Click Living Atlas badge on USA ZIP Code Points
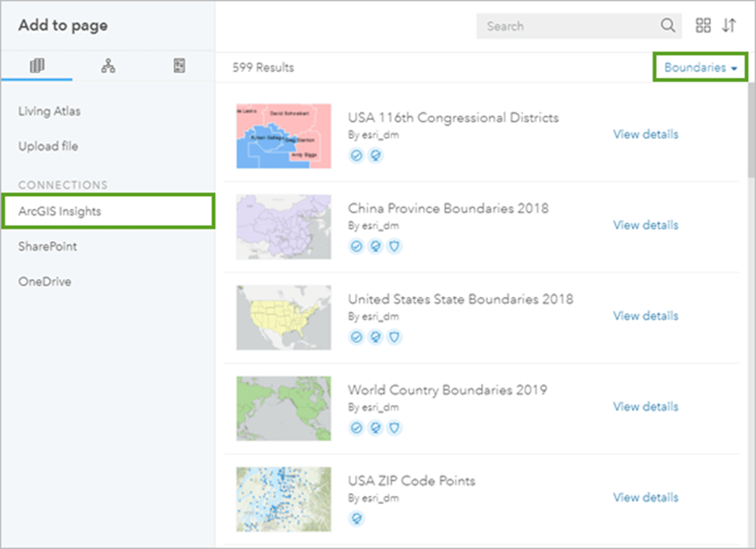This screenshot has height=549, width=756. [x=356, y=518]
